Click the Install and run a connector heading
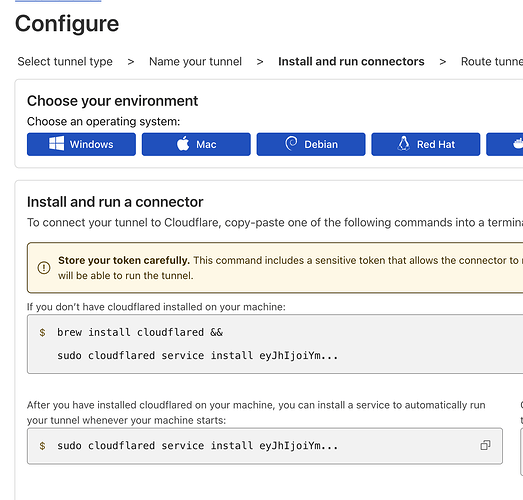 (x=115, y=202)
